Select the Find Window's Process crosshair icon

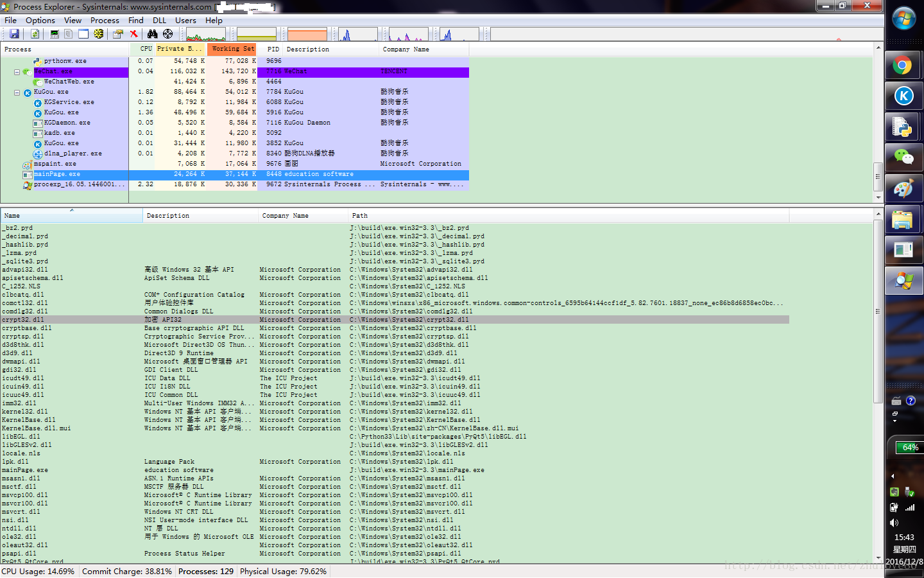167,34
